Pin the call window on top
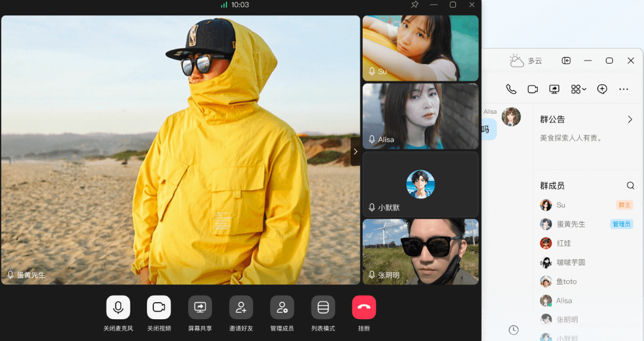This screenshot has height=341, width=644. (415, 5)
